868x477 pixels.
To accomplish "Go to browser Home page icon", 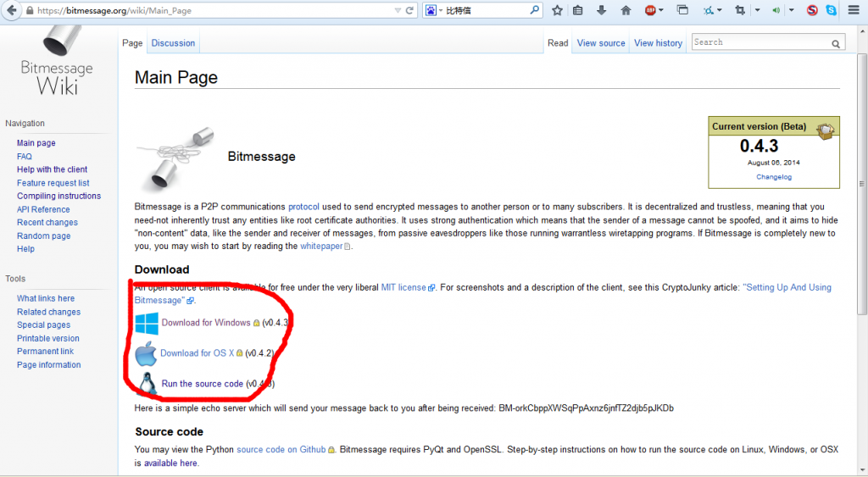I will coord(626,10).
